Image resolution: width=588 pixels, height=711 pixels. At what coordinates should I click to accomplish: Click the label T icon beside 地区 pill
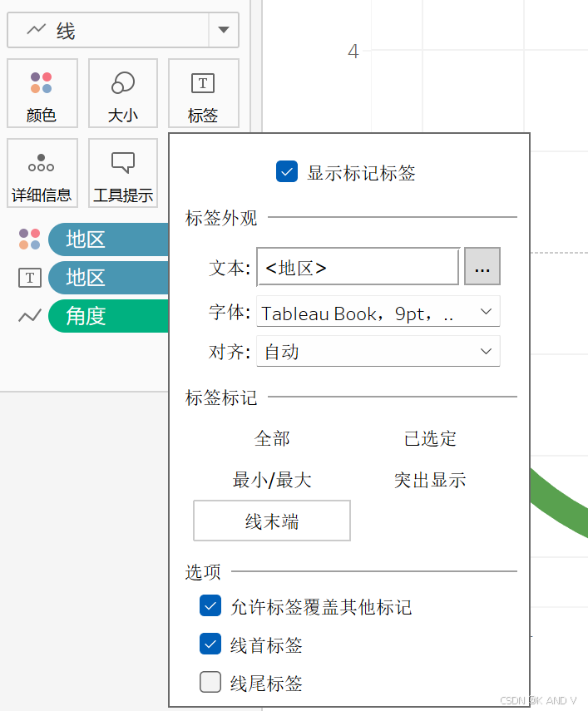coord(30,278)
